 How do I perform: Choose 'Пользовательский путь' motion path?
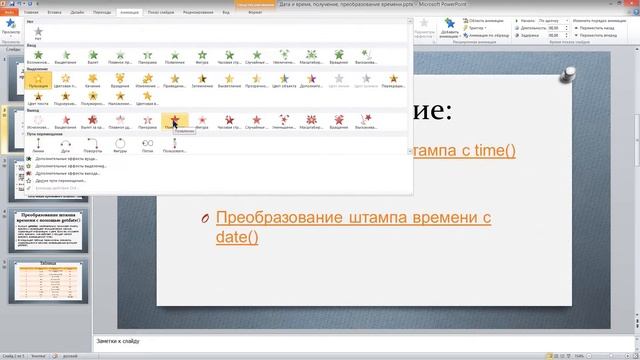tap(175, 145)
